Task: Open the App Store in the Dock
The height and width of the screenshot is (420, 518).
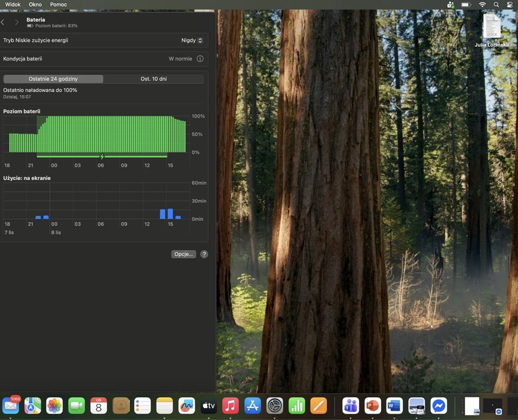Action: coord(252,406)
